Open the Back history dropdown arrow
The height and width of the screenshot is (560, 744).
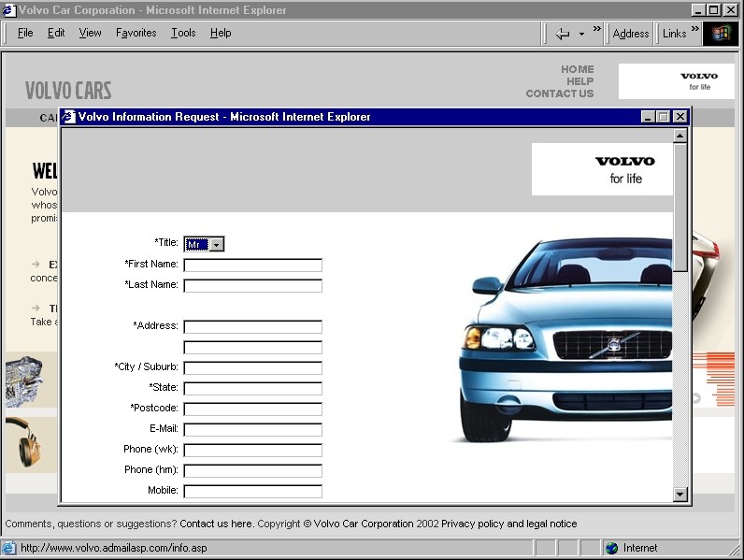581,35
